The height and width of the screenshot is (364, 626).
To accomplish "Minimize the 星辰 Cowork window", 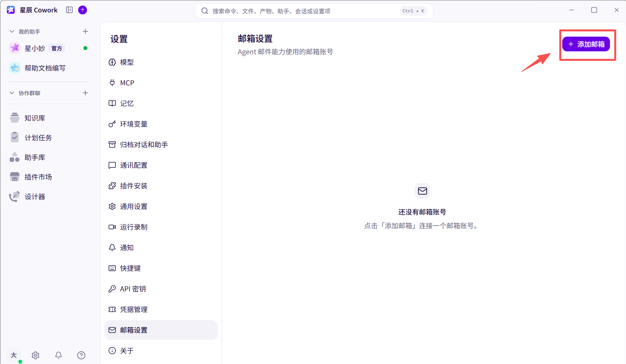I will (x=572, y=10).
